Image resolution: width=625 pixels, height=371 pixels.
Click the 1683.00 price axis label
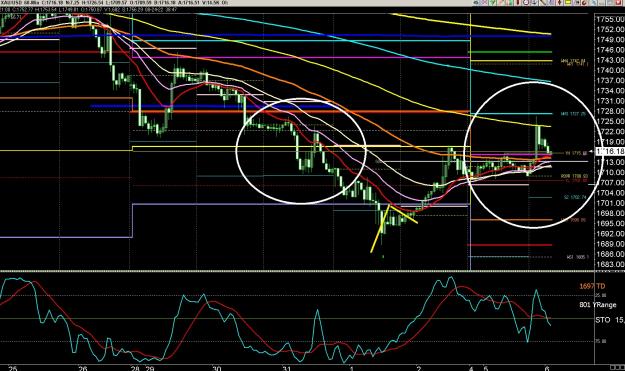[x=610, y=264]
